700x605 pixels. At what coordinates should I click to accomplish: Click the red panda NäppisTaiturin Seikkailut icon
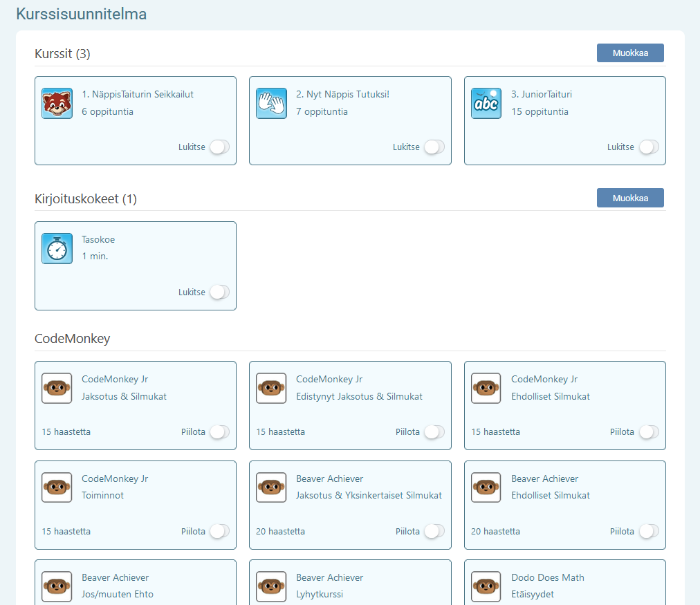tap(57, 103)
